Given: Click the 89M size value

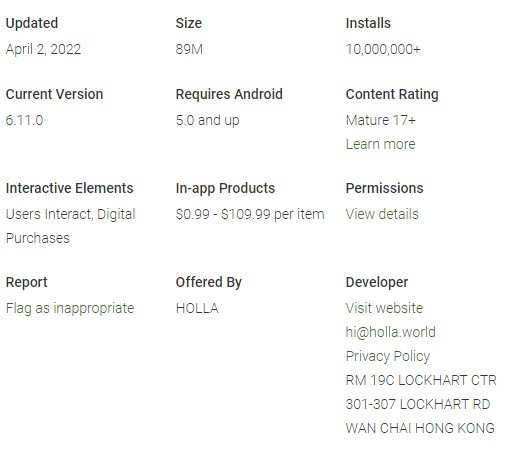Looking at the screenshot, I should pyautogui.click(x=189, y=49).
